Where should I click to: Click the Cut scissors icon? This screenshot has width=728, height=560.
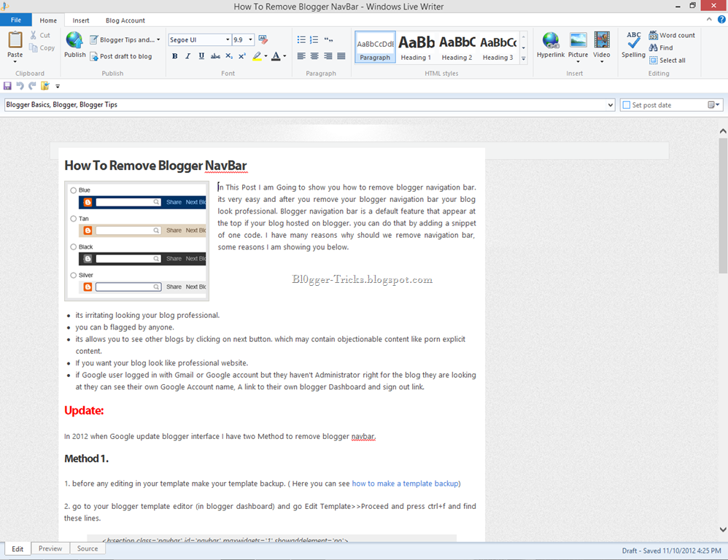(x=34, y=35)
